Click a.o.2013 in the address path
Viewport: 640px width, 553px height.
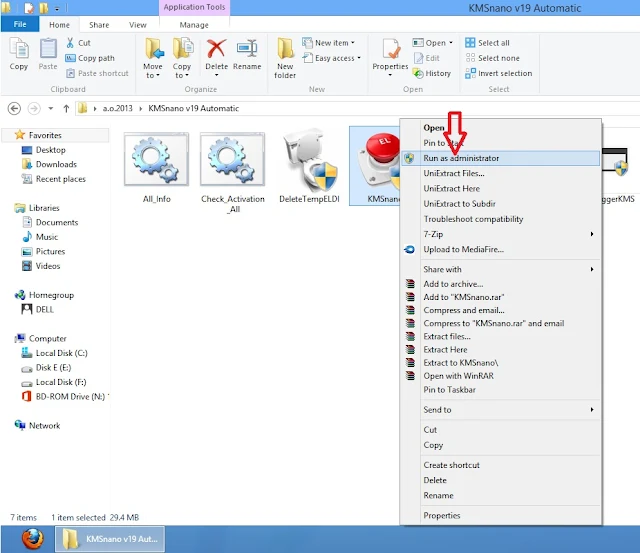[118, 109]
